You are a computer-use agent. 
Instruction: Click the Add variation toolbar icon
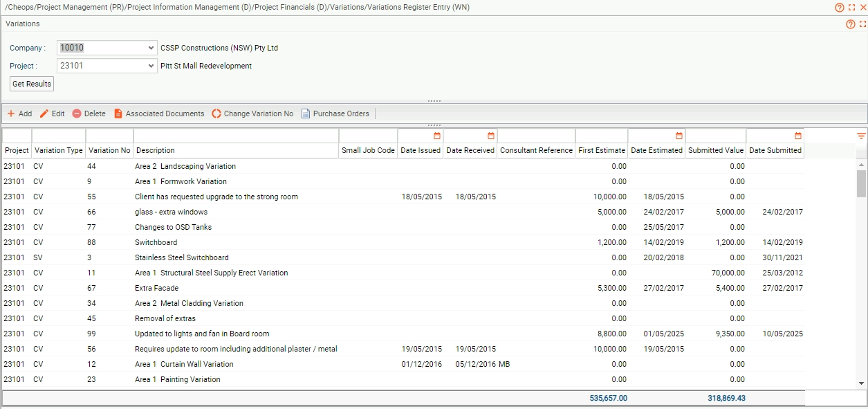(x=11, y=113)
